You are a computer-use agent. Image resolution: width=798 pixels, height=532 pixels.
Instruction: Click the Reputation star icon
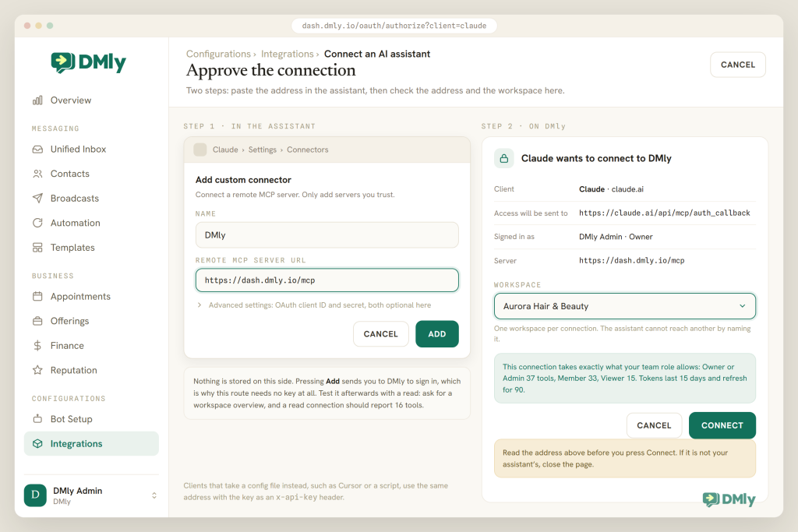click(x=37, y=370)
